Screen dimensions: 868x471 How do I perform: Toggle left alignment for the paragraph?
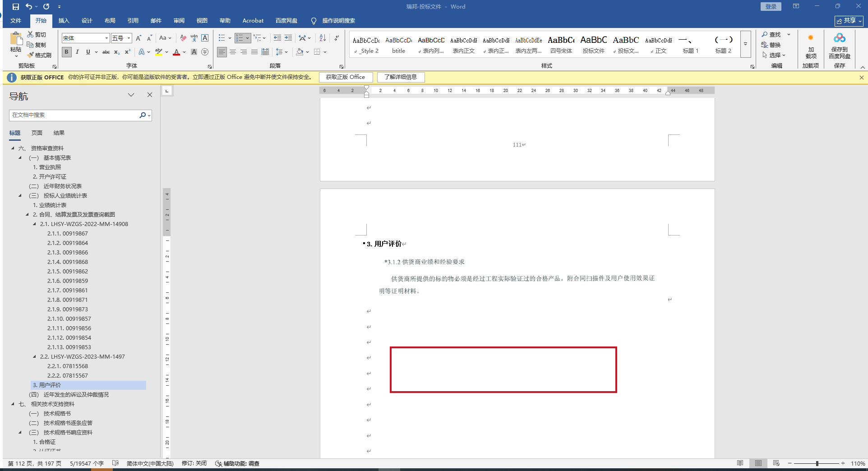tap(222, 52)
